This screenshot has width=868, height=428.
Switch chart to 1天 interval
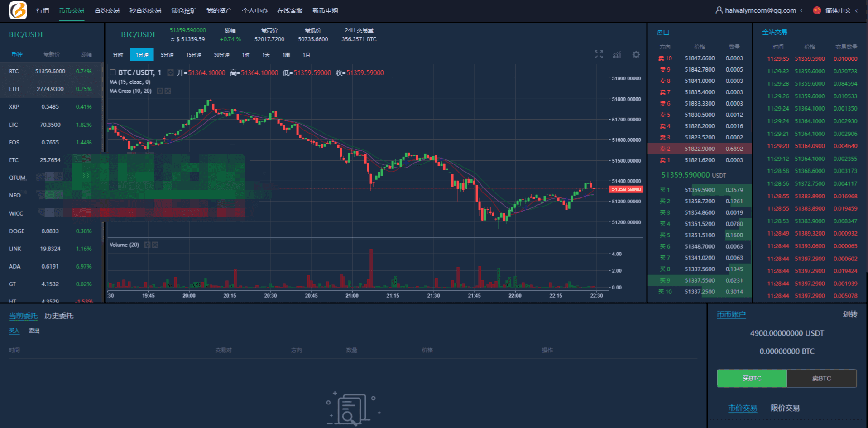pos(266,55)
